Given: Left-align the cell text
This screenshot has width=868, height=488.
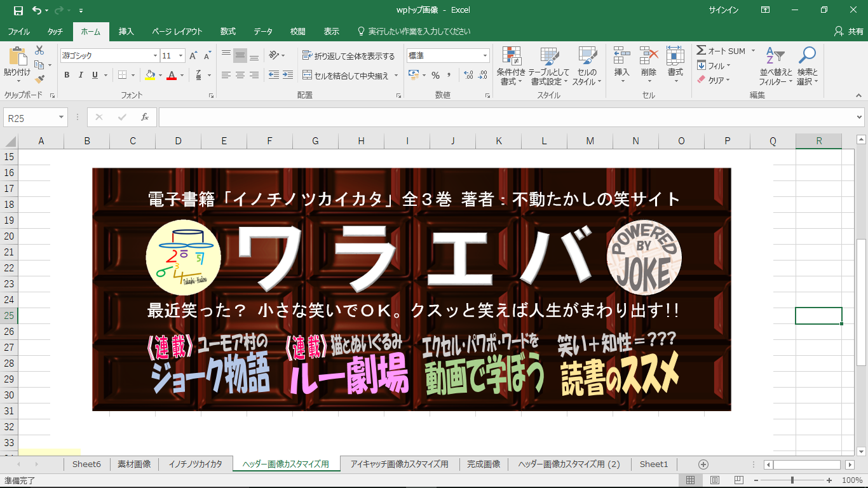Looking at the screenshot, I should 226,75.
